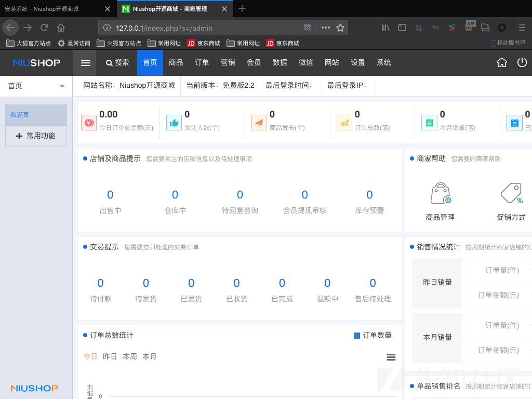Open 促销方式 price tag icon

(x=511, y=193)
